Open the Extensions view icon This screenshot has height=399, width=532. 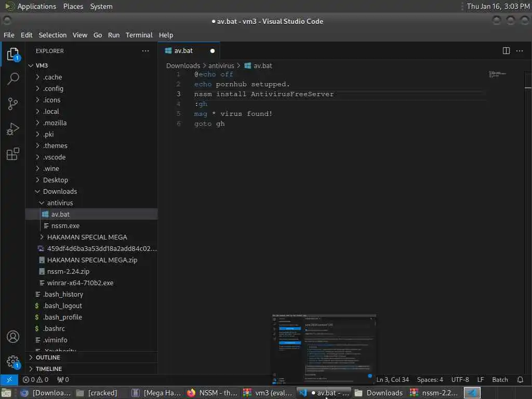pos(13,154)
